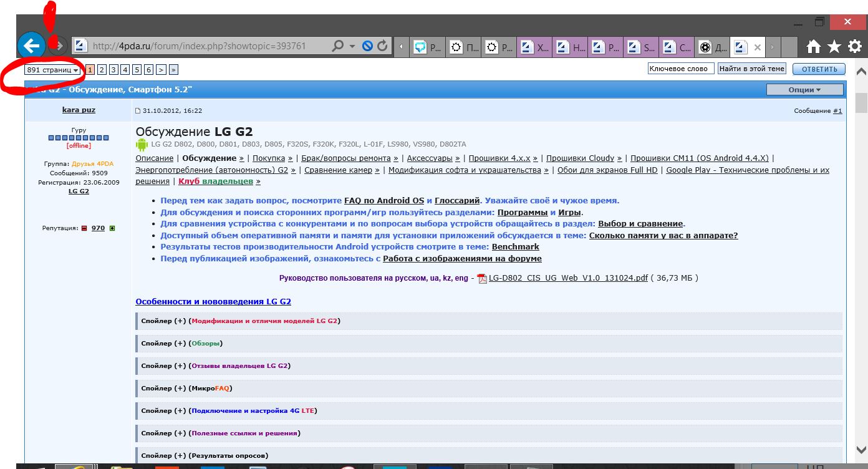Click the 'Ключевое слово' search field
The height and width of the screenshot is (469, 868).
pos(681,69)
